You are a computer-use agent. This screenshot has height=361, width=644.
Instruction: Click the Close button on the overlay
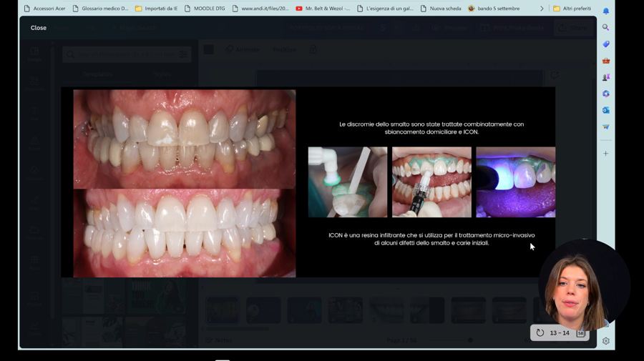[38, 28]
